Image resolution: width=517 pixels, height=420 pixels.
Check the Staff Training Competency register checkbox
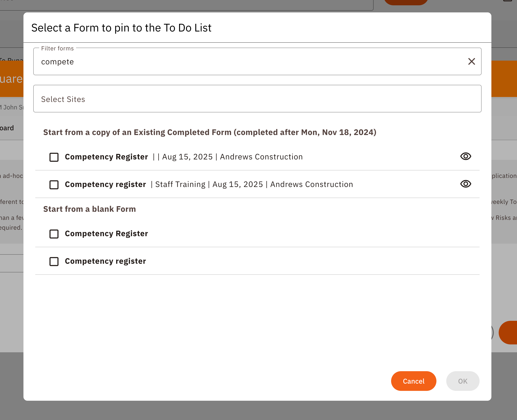(54, 185)
